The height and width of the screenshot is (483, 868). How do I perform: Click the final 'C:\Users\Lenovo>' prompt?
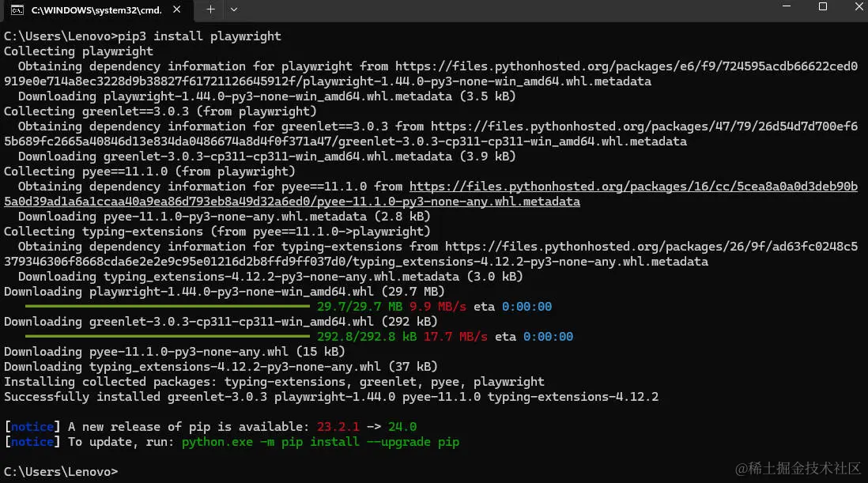click(x=61, y=472)
